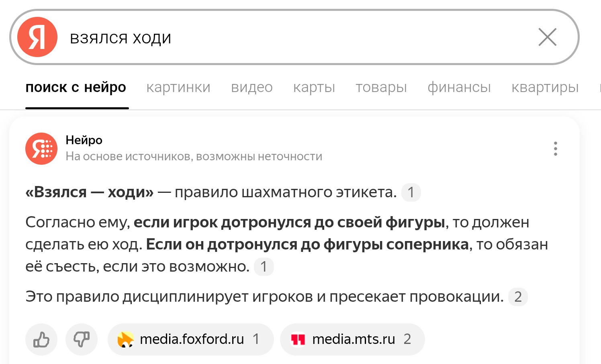Open the карты tab

pyautogui.click(x=314, y=87)
